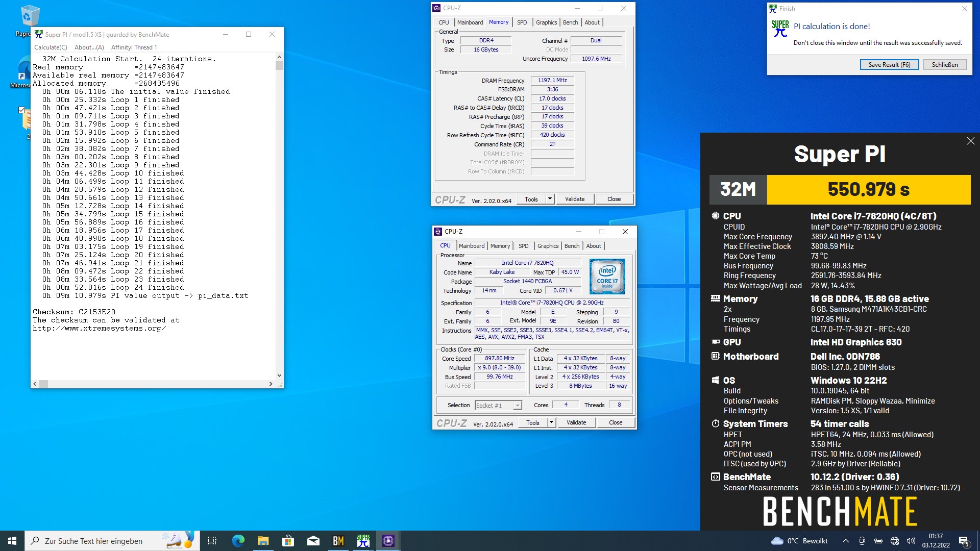Click the Schließen button in Finish dialog
The height and width of the screenshot is (551, 980).
coord(944,65)
